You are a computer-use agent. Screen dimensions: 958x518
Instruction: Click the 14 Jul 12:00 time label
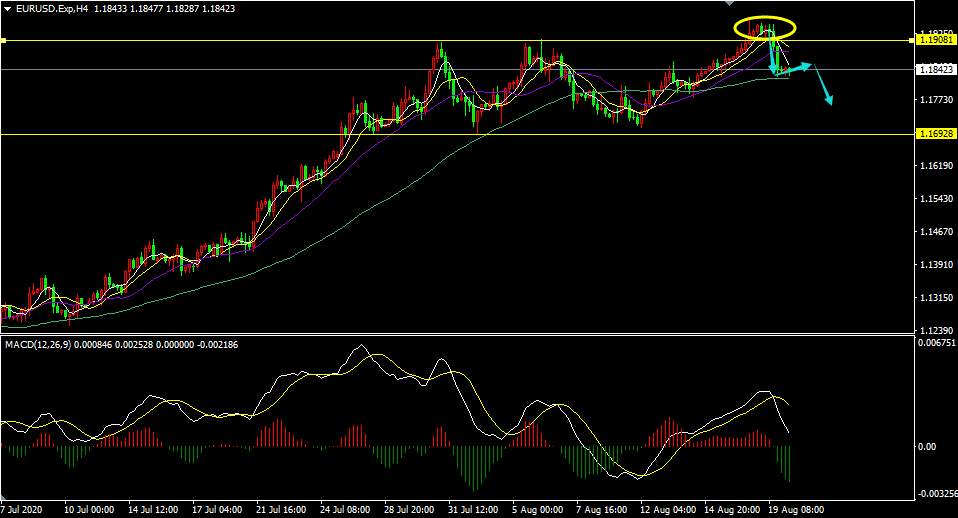click(x=153, y=509)
